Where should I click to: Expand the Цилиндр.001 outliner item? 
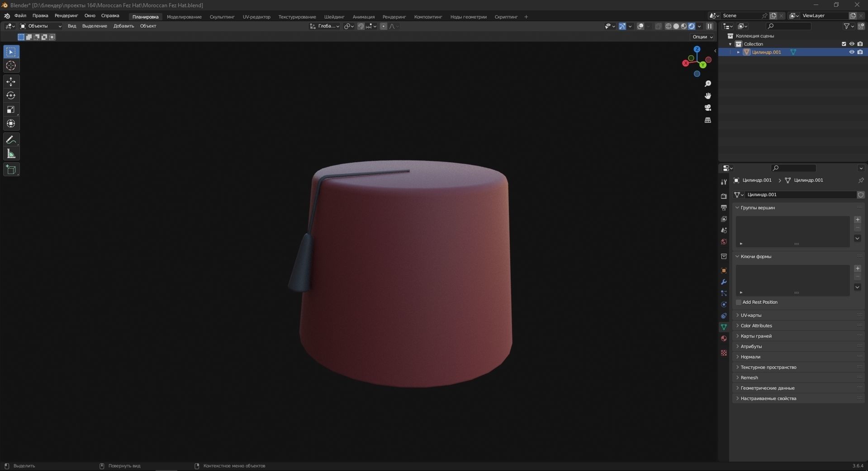[739, 52]
